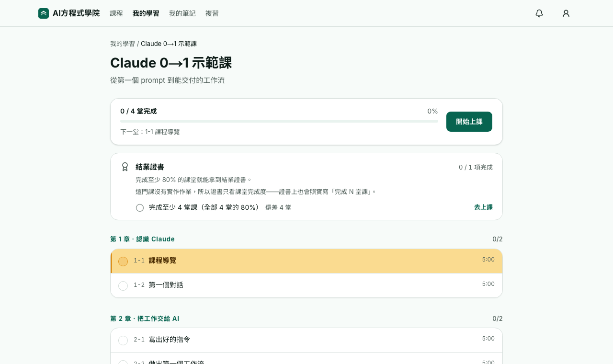Click the 去上課 link
The image size is (613, 364).
click(x=483, y=207)
